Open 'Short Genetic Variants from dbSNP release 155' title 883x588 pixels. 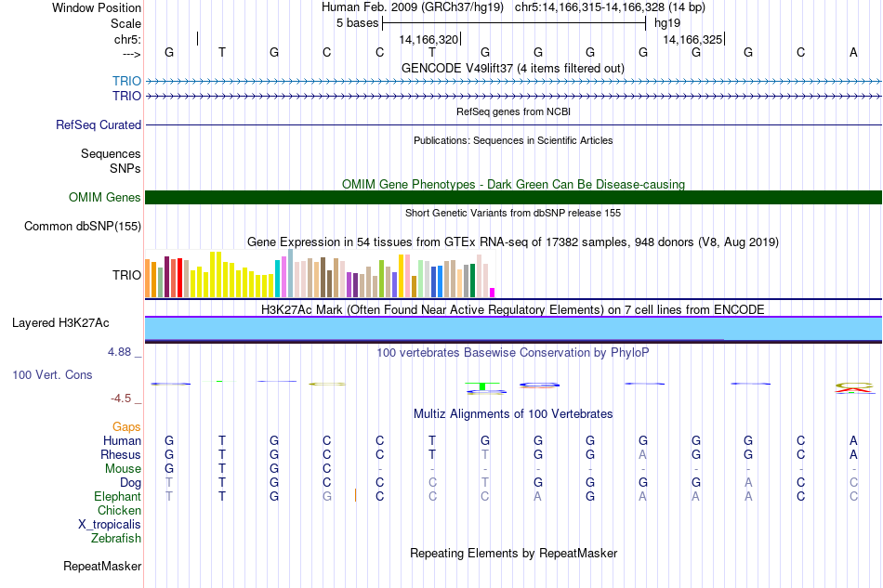tap(513, 213)
